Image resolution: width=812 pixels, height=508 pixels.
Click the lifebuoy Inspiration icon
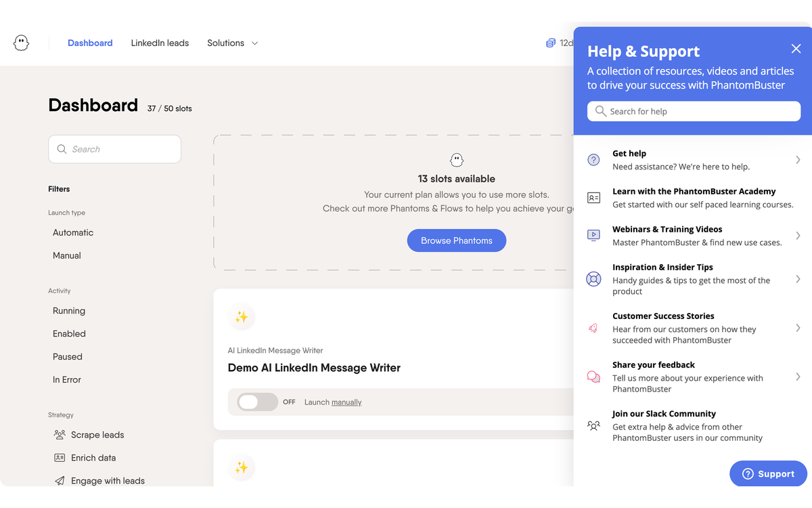pyautogui.click(x=593, y=279)
